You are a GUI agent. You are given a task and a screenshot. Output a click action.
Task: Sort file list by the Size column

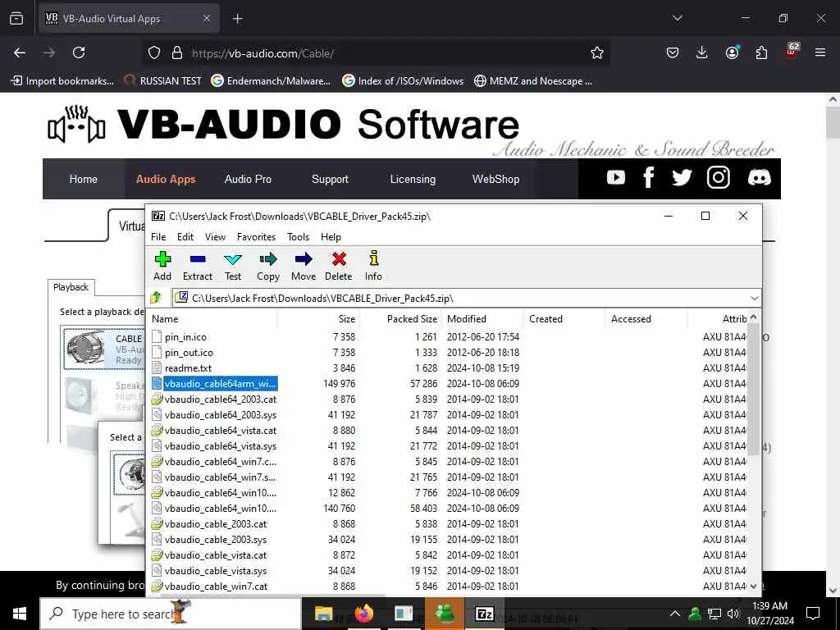pyautogui.click(x=319, y=319)
